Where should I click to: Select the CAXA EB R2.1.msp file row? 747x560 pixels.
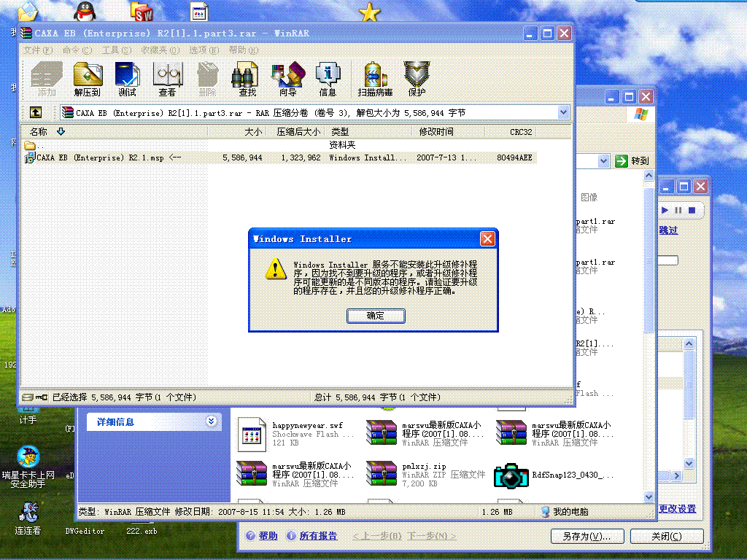click(x=280, y=157)
